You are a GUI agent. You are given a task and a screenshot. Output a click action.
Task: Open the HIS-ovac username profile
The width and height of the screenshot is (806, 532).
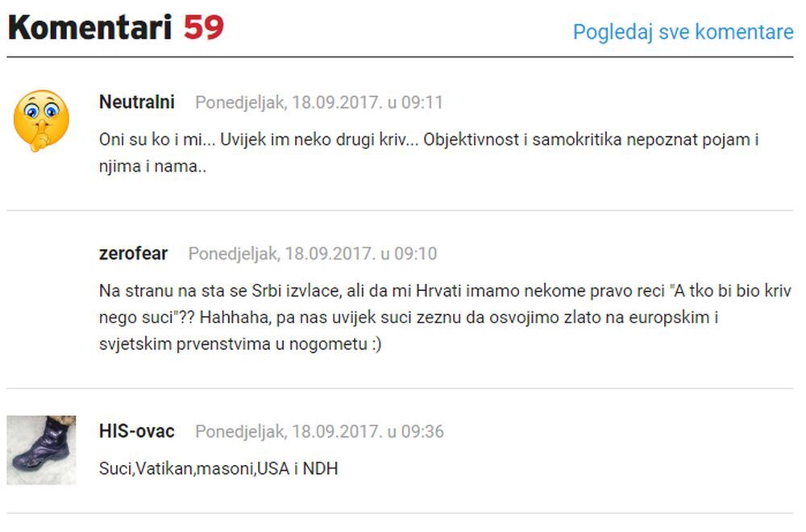(137, 430)
